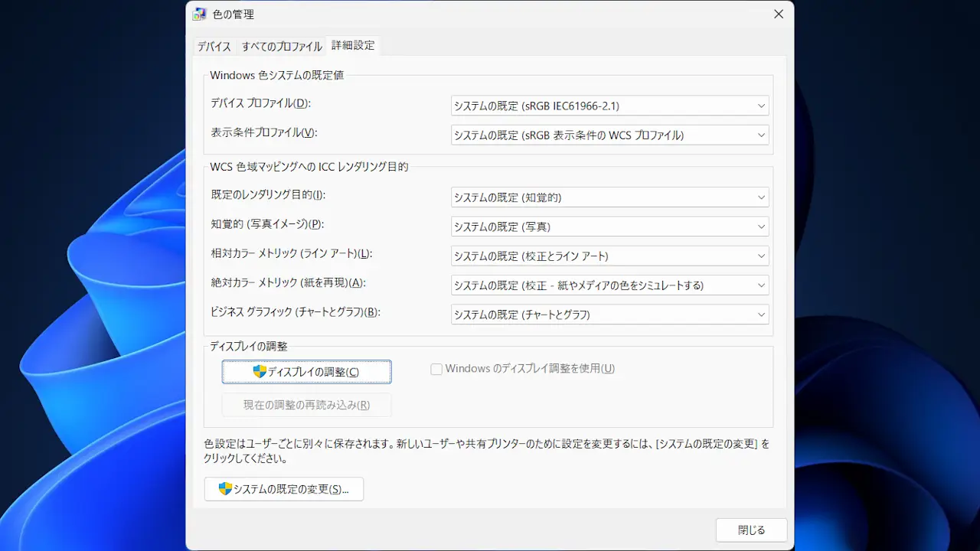This screenshot has width=980, height=551.
Task: Click the 色の管理 title bar text
Action: (x=234, y=15)
